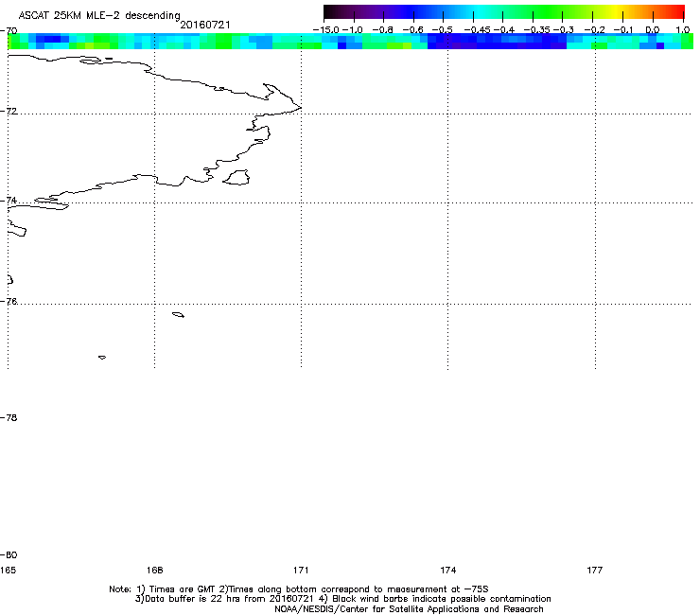The height and width of the screenshot is (615, 700).
Task: Click the color bar label -0.5
Action: tap(443, 30)
